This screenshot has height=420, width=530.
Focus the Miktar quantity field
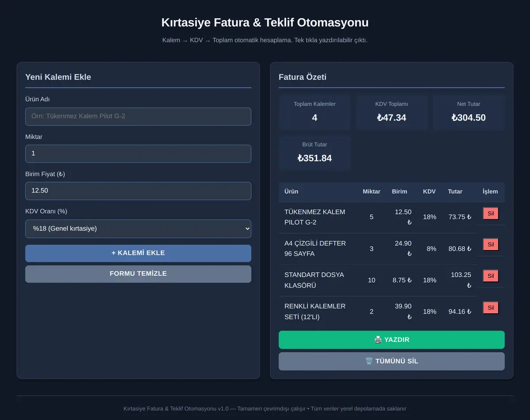click(x=138, y=154)
